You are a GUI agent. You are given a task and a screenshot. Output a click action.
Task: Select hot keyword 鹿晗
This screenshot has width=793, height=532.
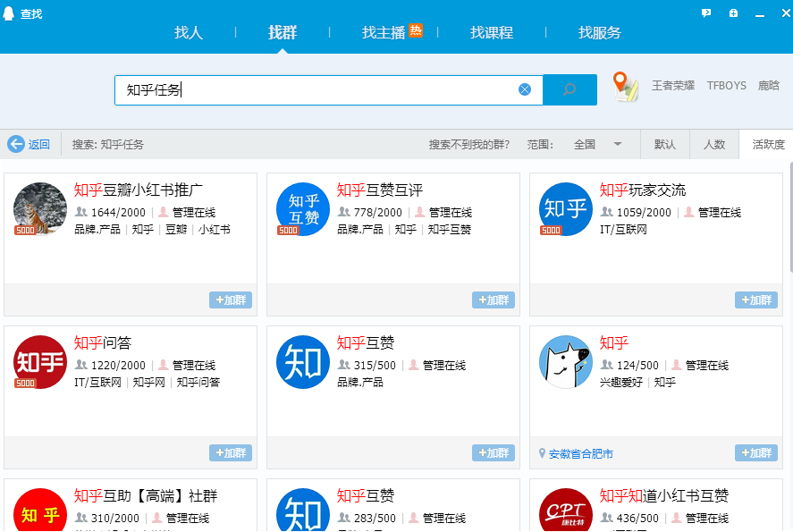pyautogui.click(x=768, y=86)
